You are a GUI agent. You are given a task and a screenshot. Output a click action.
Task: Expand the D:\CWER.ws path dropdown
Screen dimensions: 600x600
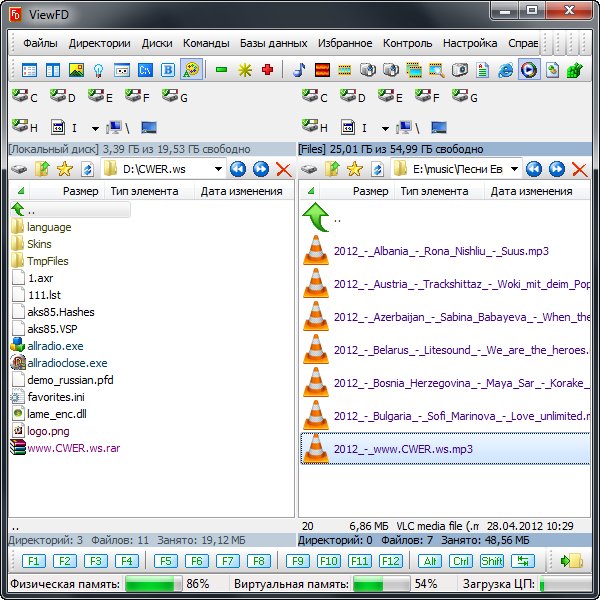[x=218, y=169]
